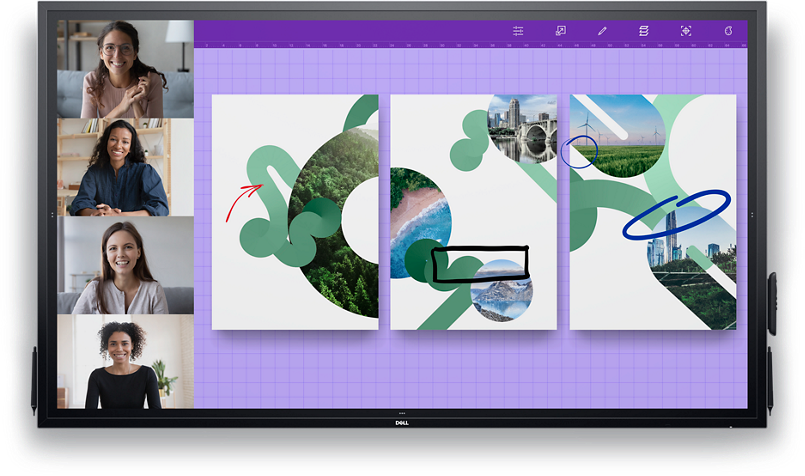Click the red curved arrow annotation
Image resolution: width=805 pixels, height=476 pixels.
pyautogui.click(x=240, y=200)
